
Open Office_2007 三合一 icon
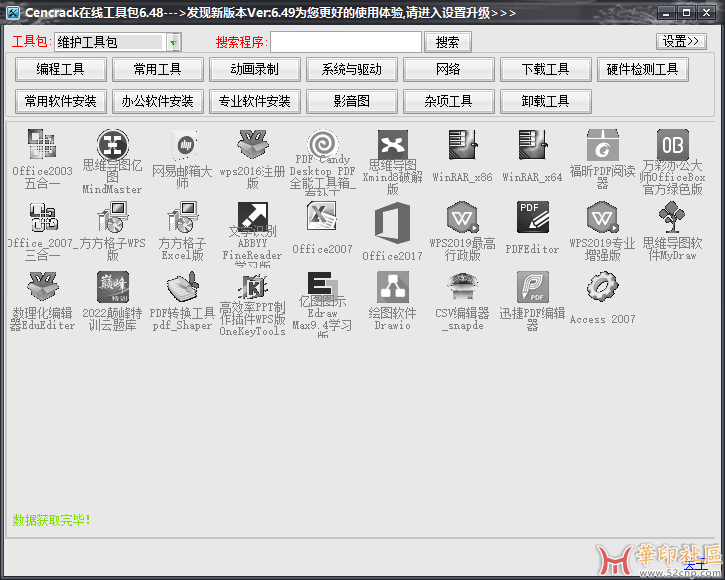pyautogui.click(x=42, y=216)
